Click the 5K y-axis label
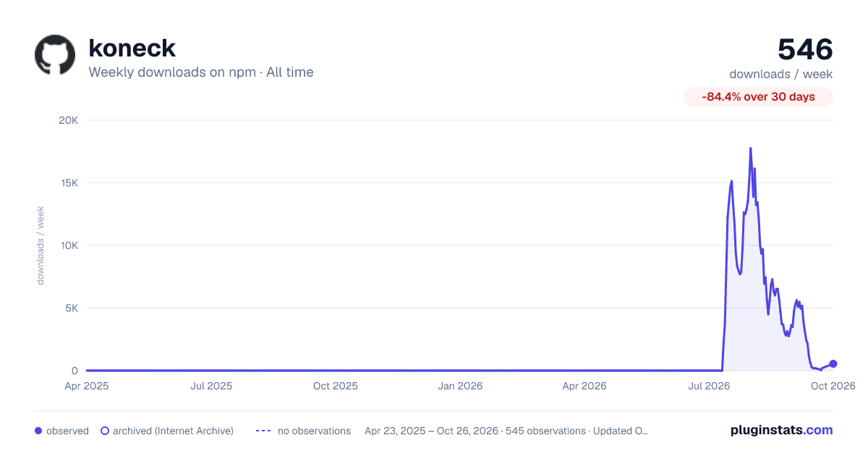Image resolution: width=868 pixels, height=456 pixels. click(71, 308)
